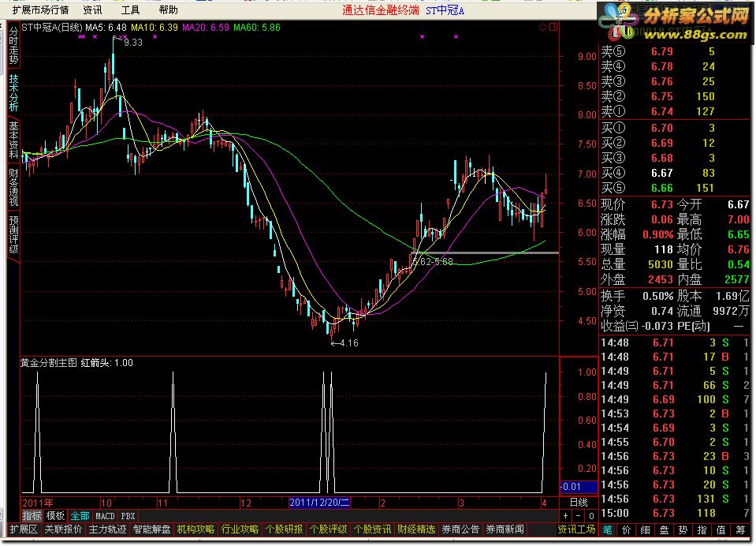Open 主力轨迹 panel
The image size is (756, 546).
(x=107, y=529)
